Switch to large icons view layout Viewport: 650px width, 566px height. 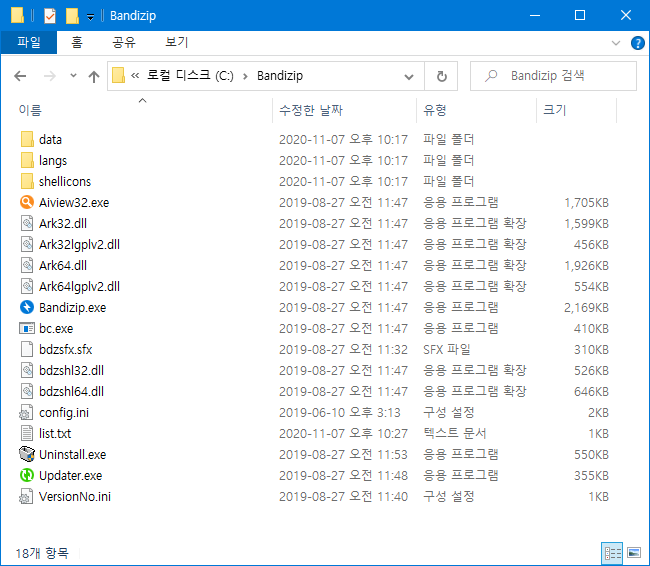pos(634,553)
